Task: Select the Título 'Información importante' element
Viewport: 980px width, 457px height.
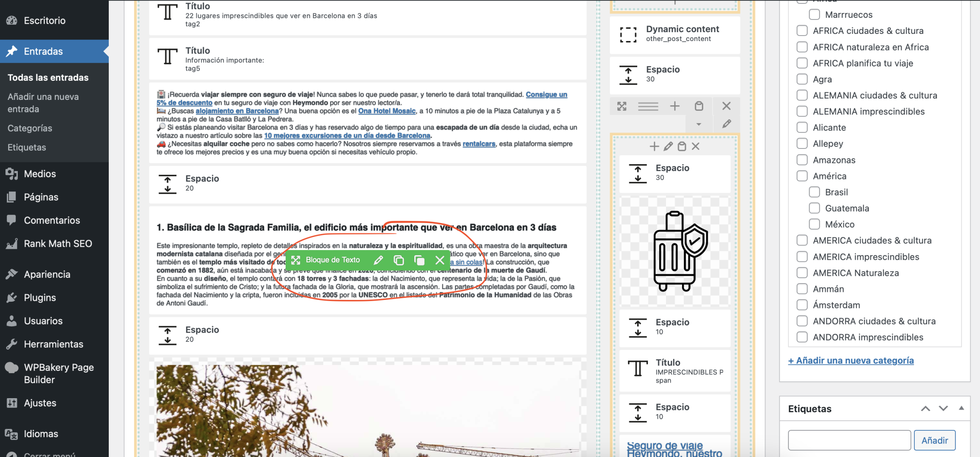Action: click(367, 59)
